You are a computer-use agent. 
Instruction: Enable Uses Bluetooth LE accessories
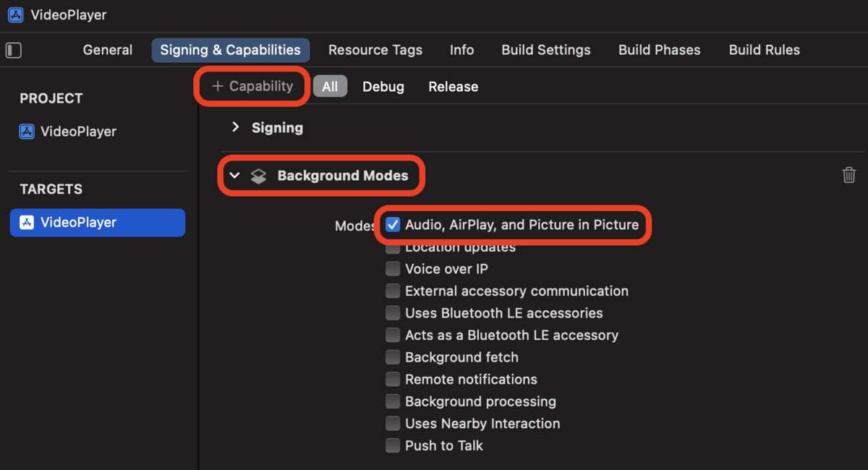click(x=393, y=313)
